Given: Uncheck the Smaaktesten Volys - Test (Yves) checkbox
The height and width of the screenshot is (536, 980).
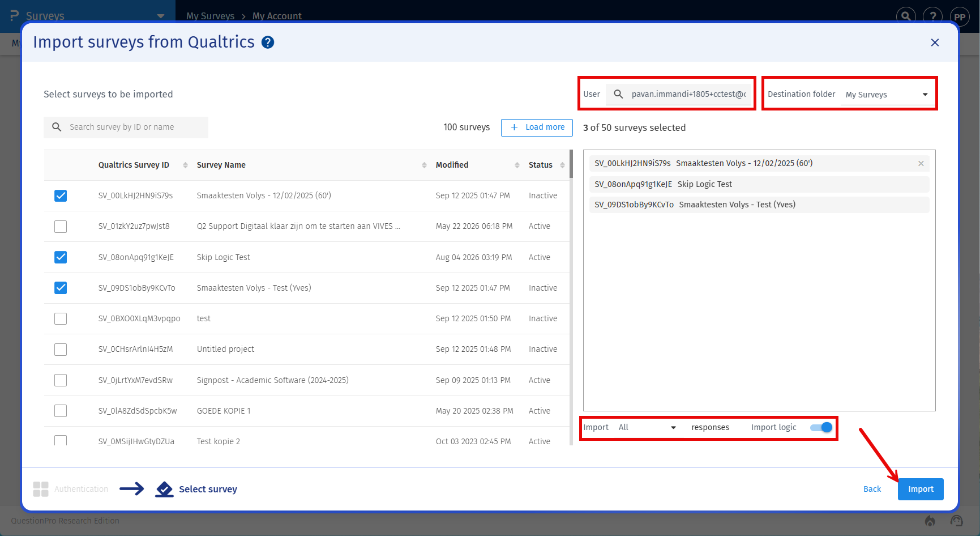Looking at the screenshot, I should (61, 288).
